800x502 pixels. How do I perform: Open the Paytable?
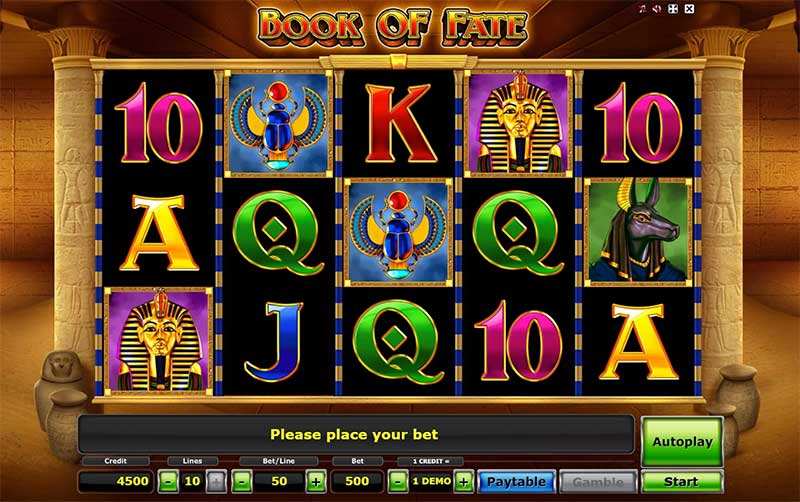coord(516,482)
